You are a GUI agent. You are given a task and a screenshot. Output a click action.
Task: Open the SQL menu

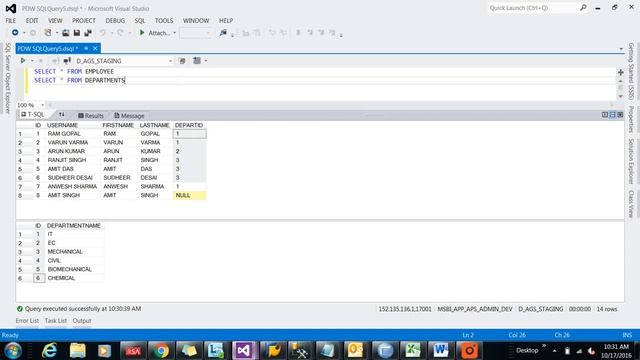(140, 20)
